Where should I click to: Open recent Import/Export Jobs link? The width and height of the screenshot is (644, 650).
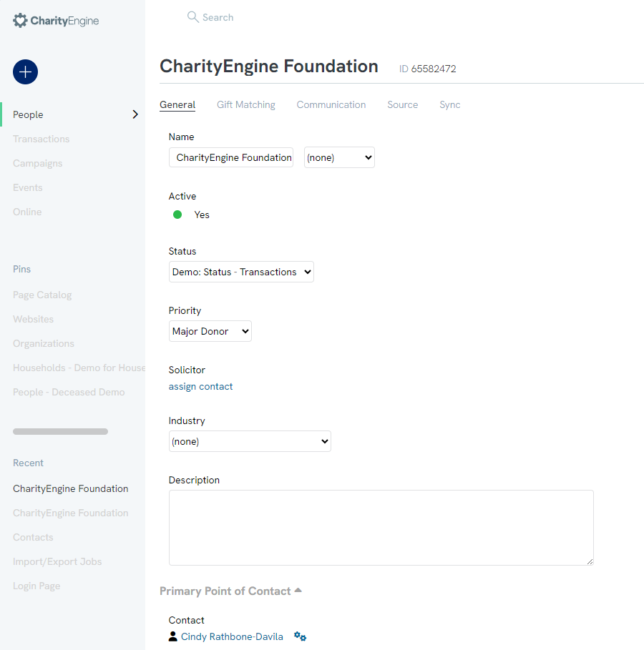pos(57,562)
